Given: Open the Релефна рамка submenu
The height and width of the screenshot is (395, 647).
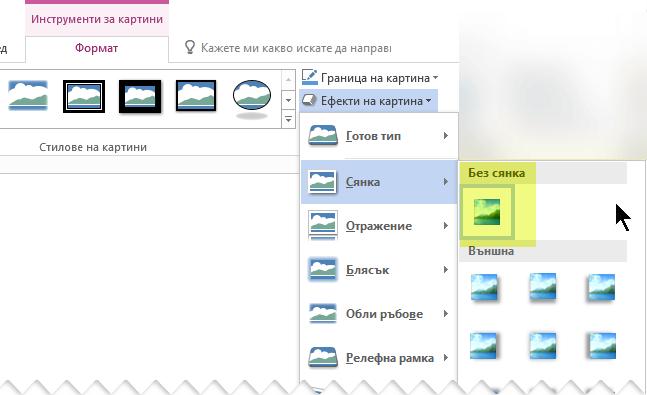Looking at the screenshot, I should (379, 358).
